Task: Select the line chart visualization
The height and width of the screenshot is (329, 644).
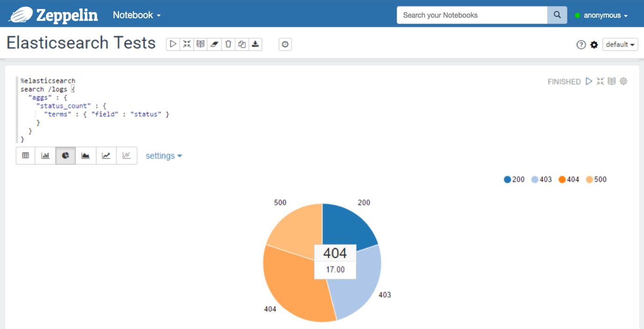Action: point(106,155)
